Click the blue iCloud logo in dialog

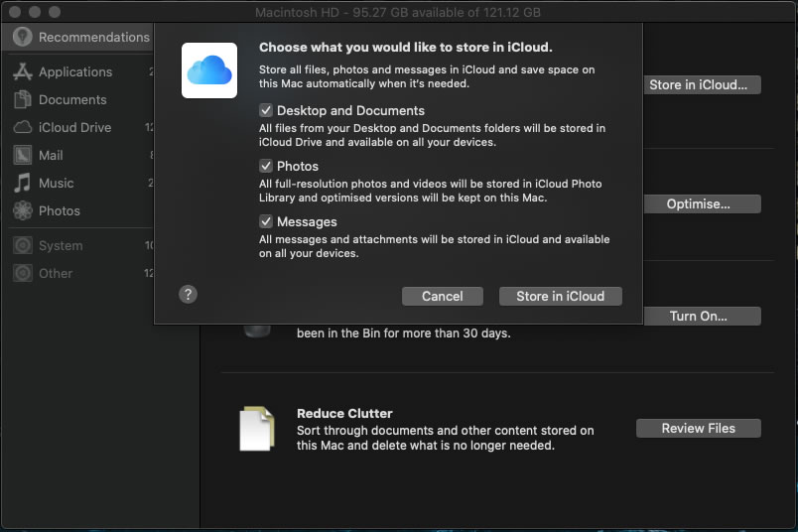[209, 70]
